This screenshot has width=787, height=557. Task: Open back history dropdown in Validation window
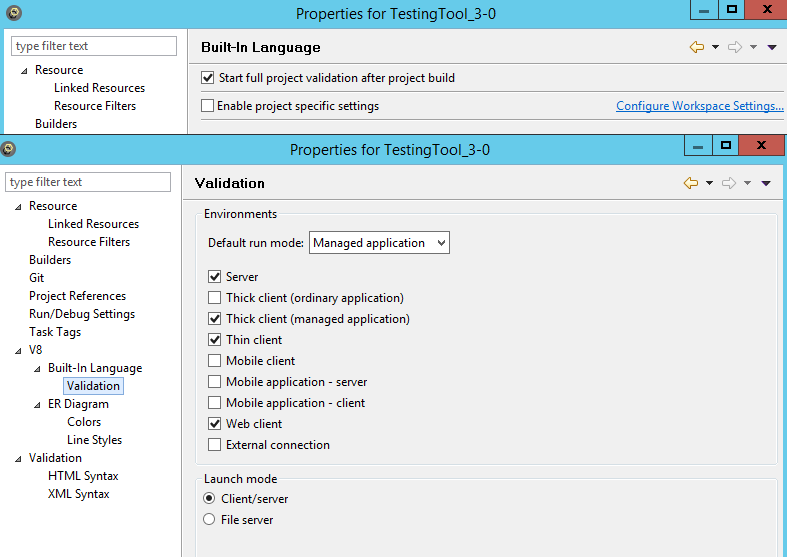point(709,183)
